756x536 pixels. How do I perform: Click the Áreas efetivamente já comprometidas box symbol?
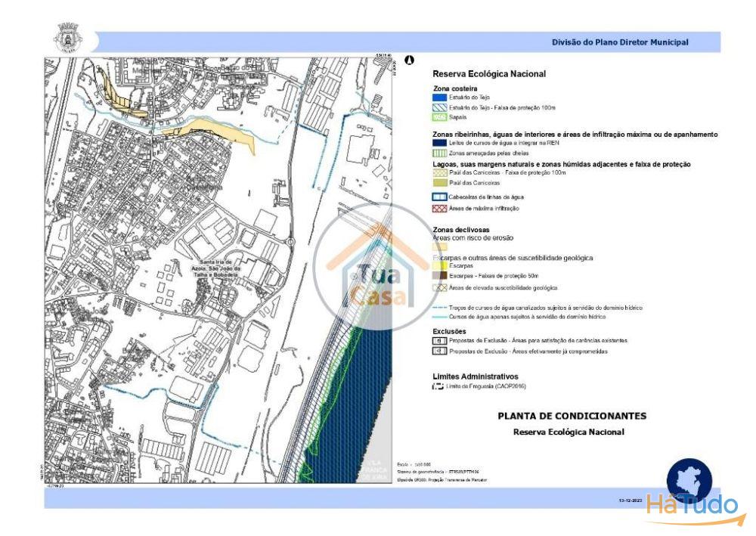[439, 352]
